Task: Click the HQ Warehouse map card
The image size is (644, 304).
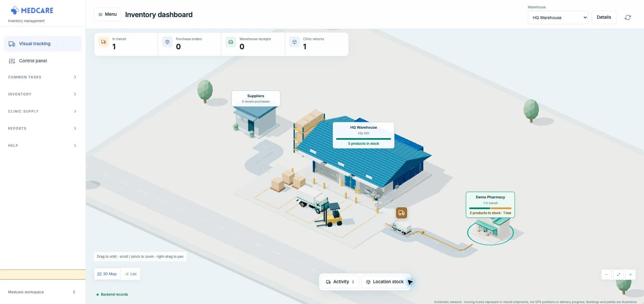Action: [x=364, y=135]
